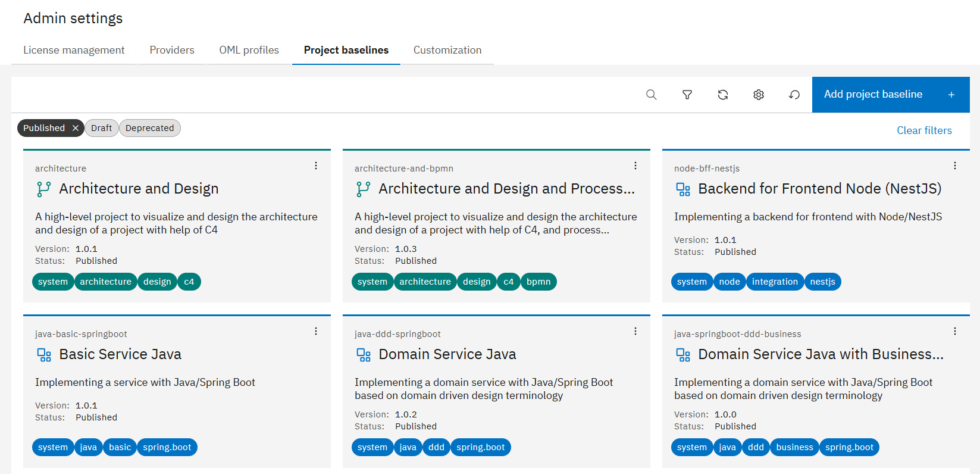
Task: Open the search icon in the toolbar
Action: pyautogui.click(x=652, y=95)
